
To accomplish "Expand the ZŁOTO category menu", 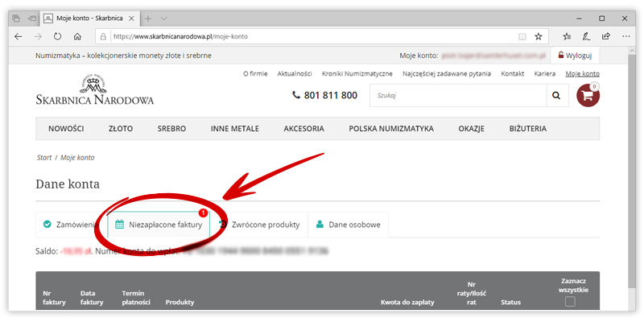I will (x=121, y=129).
